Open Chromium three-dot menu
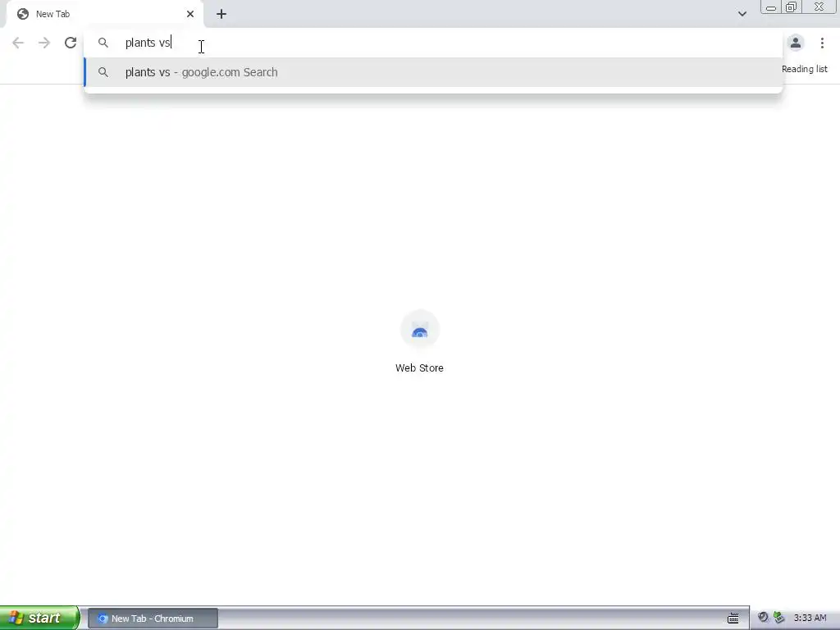This screenshot has width=840, height=630. pyautogui.click(x=822, y=43)
